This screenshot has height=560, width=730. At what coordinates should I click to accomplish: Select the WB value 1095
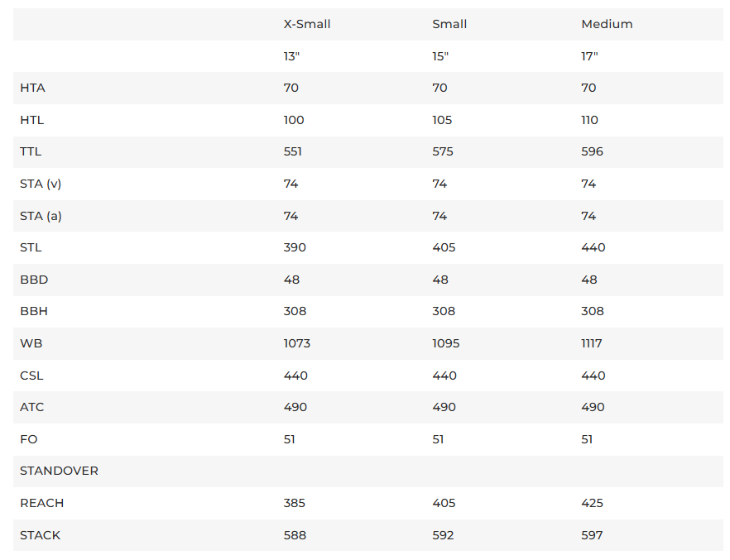[x=446, y=343]
